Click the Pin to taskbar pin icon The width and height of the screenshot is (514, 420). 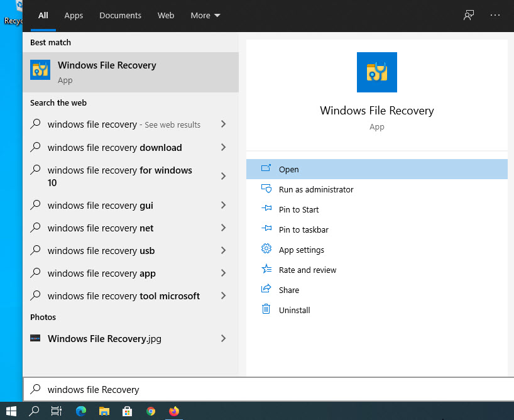(x=266, y=228)
